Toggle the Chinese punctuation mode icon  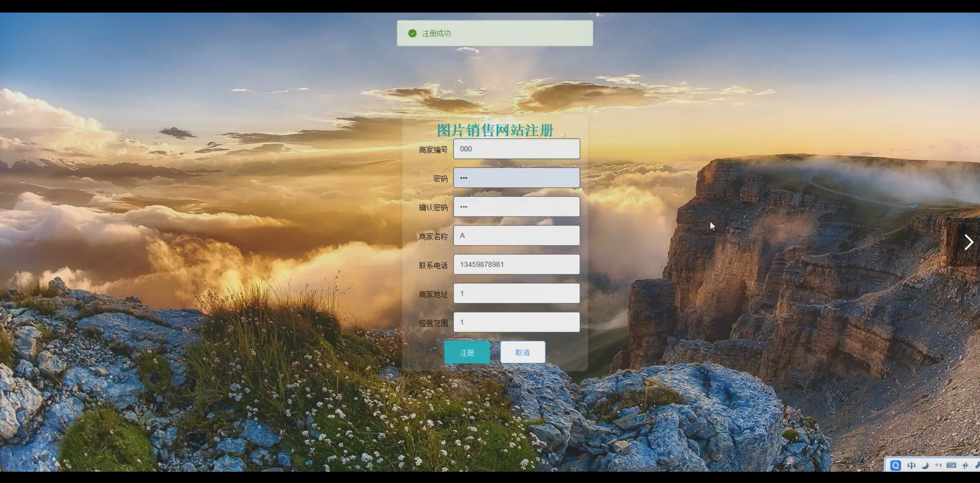[x=938, y=466]
